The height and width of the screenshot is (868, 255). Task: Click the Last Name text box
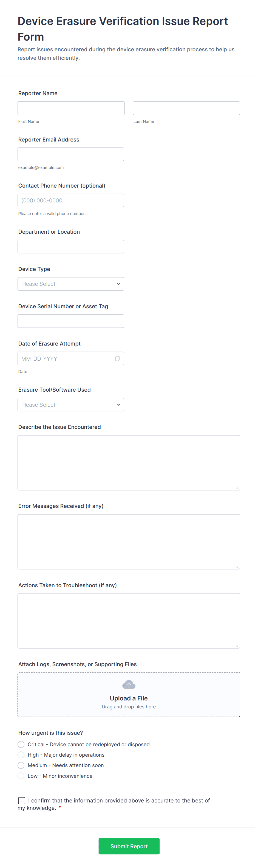(x=186, y=108)
